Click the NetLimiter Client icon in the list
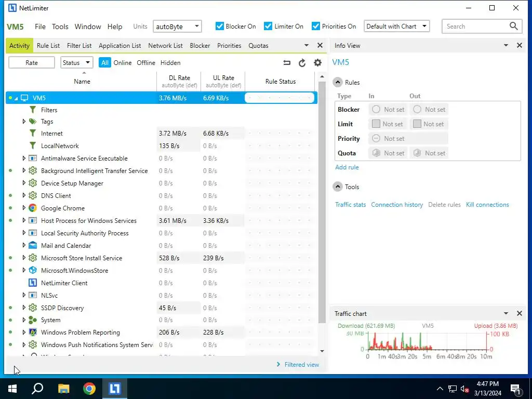Viewport: 532px width, 399px height. pyautogui.click(x=33, y=283)
